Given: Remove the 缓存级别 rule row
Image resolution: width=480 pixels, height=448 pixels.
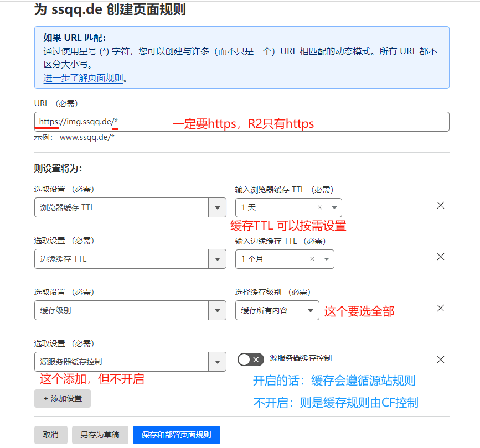Looking at the screenshot, I should point(440,308).
